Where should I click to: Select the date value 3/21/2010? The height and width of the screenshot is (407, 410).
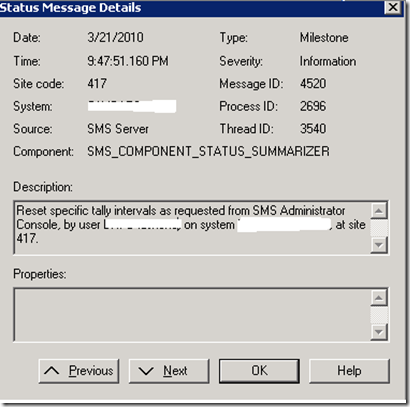coord(115,37)
